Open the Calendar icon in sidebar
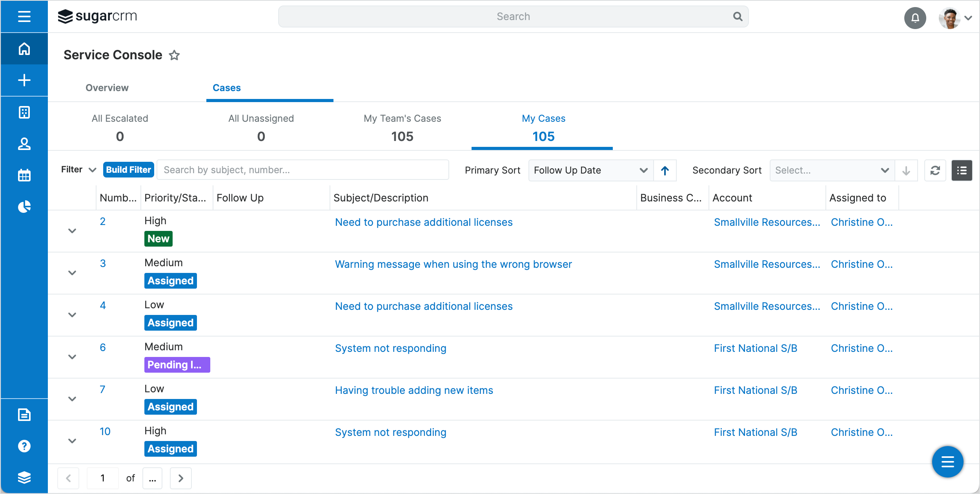Image resolution: width=980 pixels, height=494 pixels. pyautogui.click(x=24, y=175)
